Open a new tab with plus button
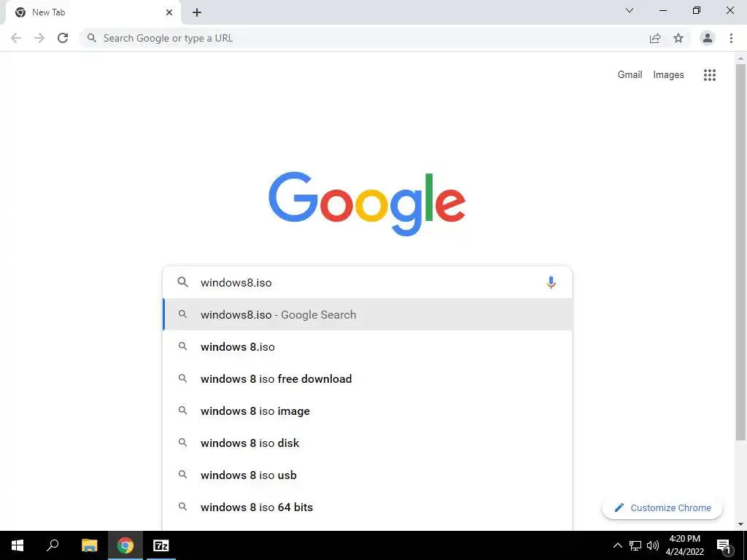The image size is (747, 560). 197,12
